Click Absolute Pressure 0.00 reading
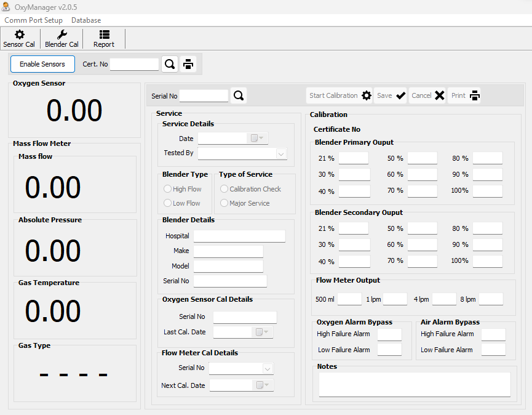The image size is (532, 415). pos(53,251)
